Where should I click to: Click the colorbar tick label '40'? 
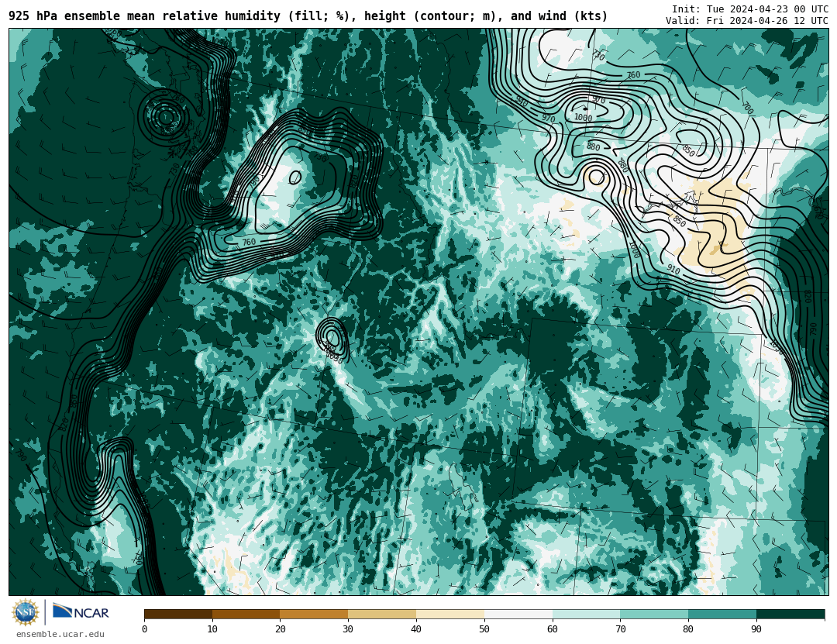(416, 629)
